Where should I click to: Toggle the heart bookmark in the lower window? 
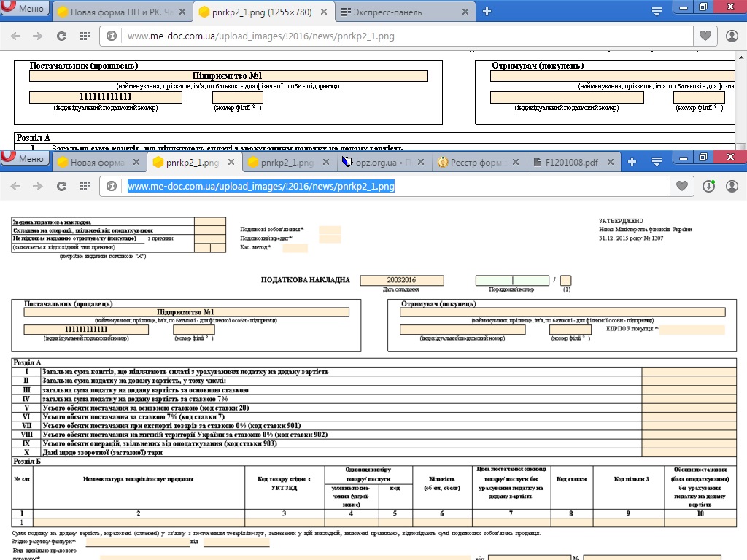(x=682, y=186)
